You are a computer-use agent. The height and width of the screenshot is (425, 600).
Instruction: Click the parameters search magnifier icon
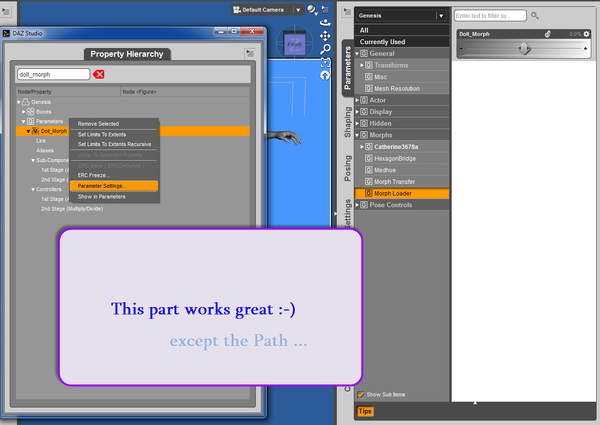pyautogui.click(x=535, y=16)
